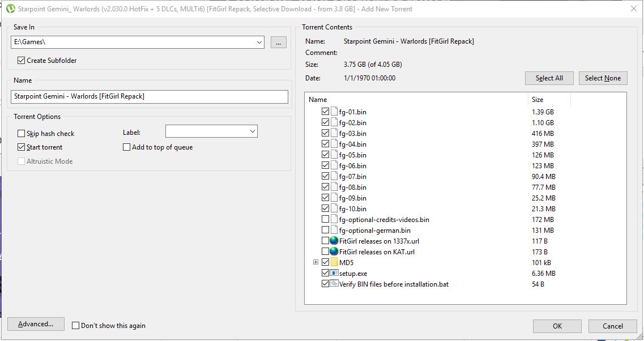The image size is (644, 341).
Task: Click Select None button
Action: (603, 78)
